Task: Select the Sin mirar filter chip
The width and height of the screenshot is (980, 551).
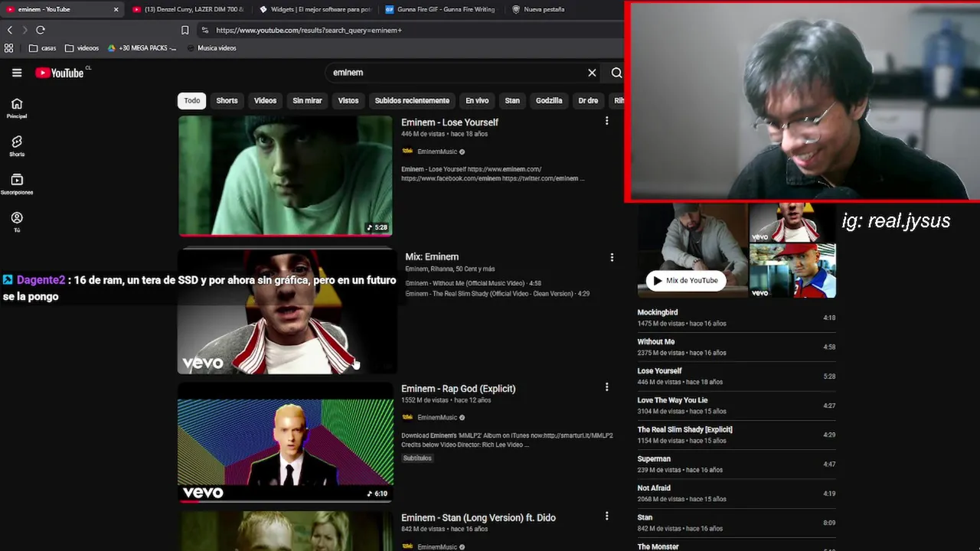Action: click(307, 100)
